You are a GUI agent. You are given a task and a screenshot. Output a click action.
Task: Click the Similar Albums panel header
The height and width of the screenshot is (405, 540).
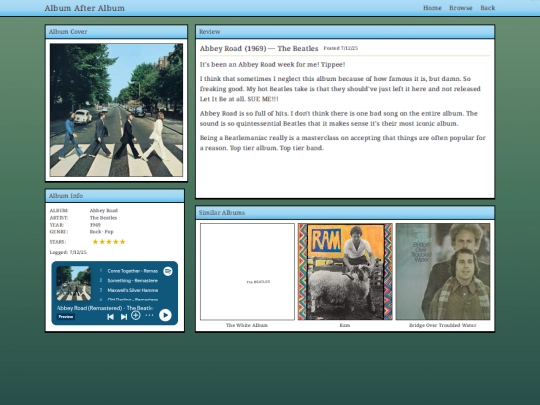[x=345, y=213]
